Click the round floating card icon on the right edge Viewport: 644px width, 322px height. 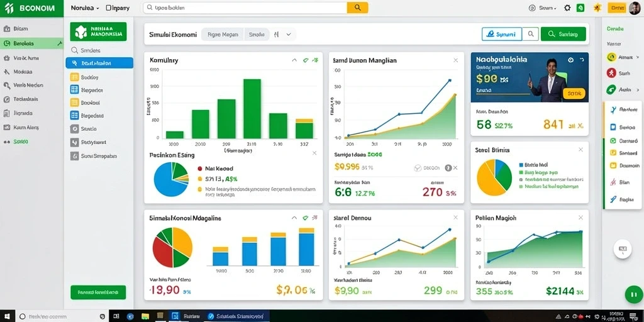622,249
